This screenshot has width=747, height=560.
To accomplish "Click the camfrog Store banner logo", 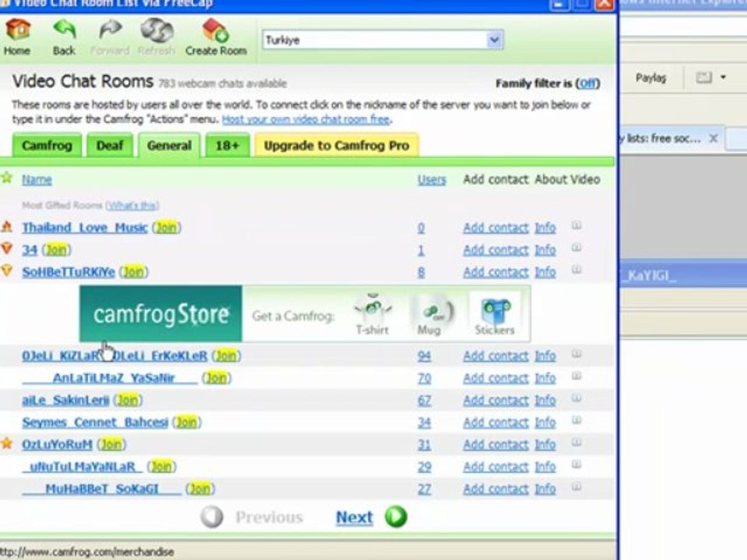I will [x=160, y=313].
